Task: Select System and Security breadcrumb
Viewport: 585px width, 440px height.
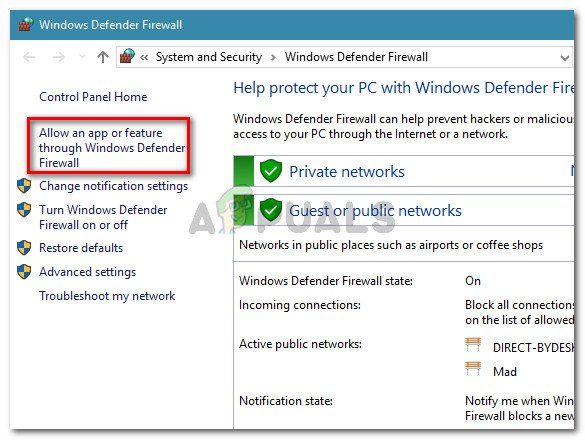Action: [209, 57]
